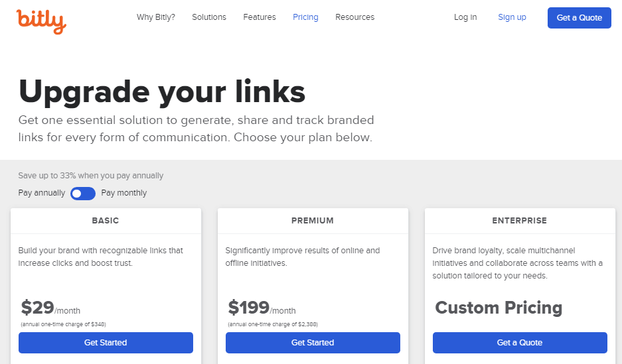Viewport: 622px width, 364px height.
Task: Click the Log in link
Action: coord(465,17)
